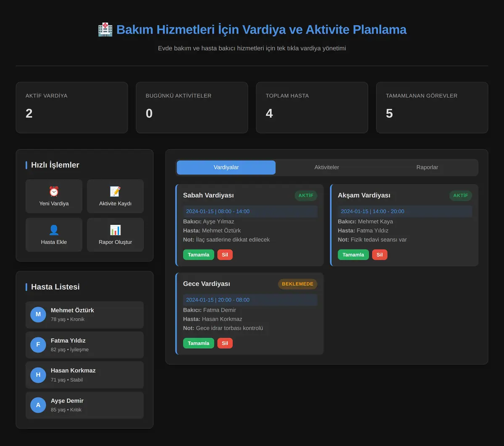
Task: Delete the Gece Vardiyası shift
Action: point(225,343)
